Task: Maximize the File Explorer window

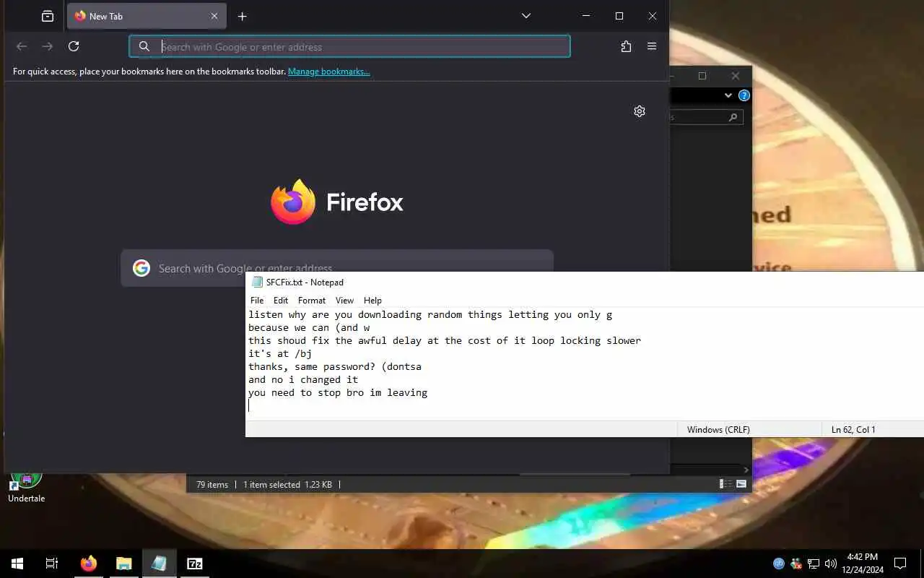Action: pos(702,76)
